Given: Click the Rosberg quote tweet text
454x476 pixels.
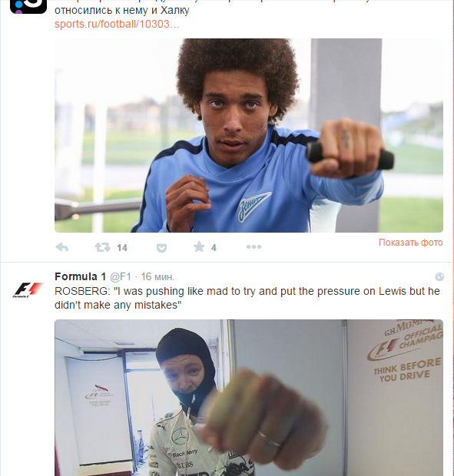Looking at the screenshot, I should click(247, 298).
